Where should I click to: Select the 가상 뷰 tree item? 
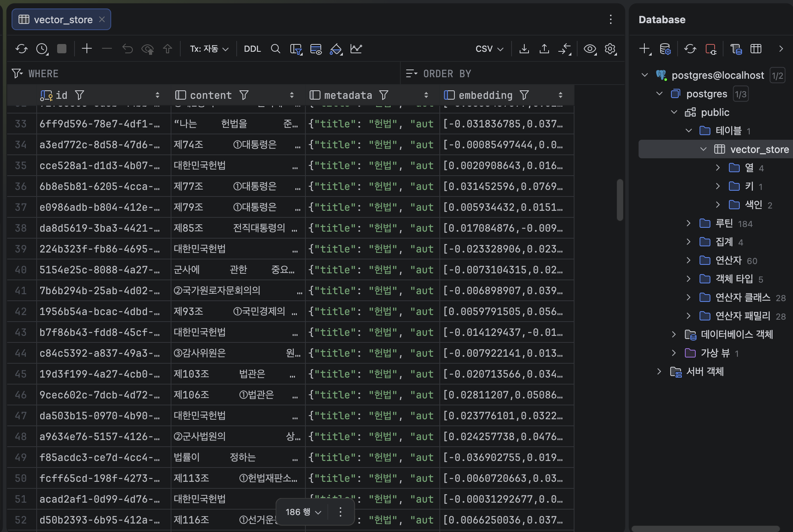pos(715,353)
